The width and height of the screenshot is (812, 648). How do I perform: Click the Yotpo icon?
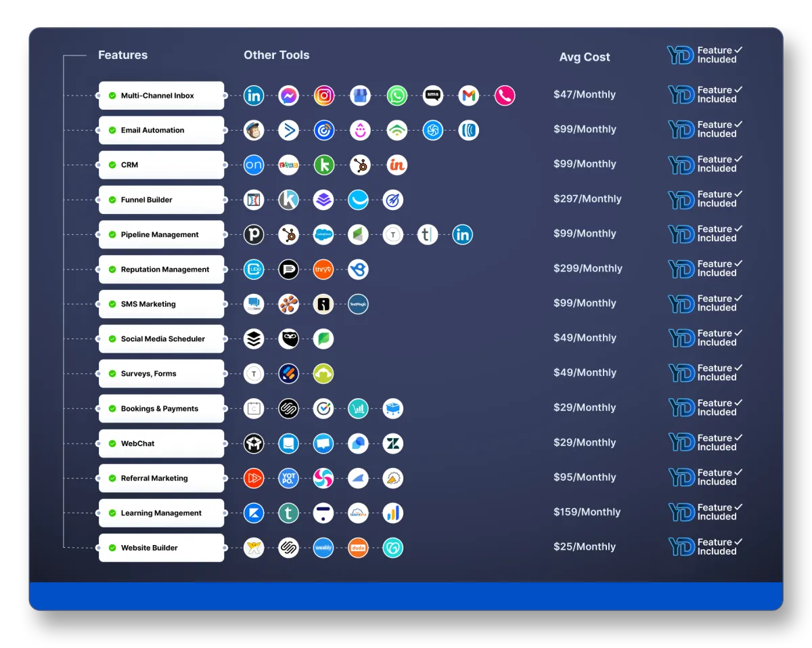click(289, 478)
